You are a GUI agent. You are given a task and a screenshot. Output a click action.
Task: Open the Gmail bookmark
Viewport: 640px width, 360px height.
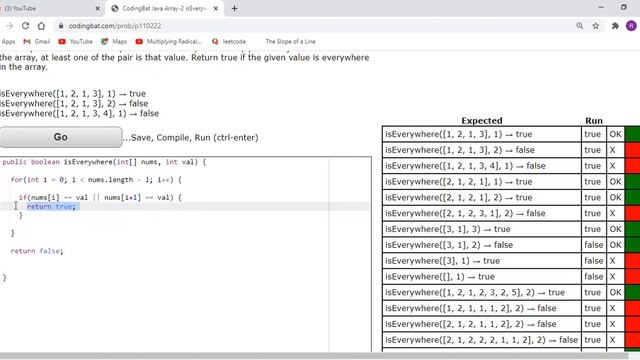(36, 41)
